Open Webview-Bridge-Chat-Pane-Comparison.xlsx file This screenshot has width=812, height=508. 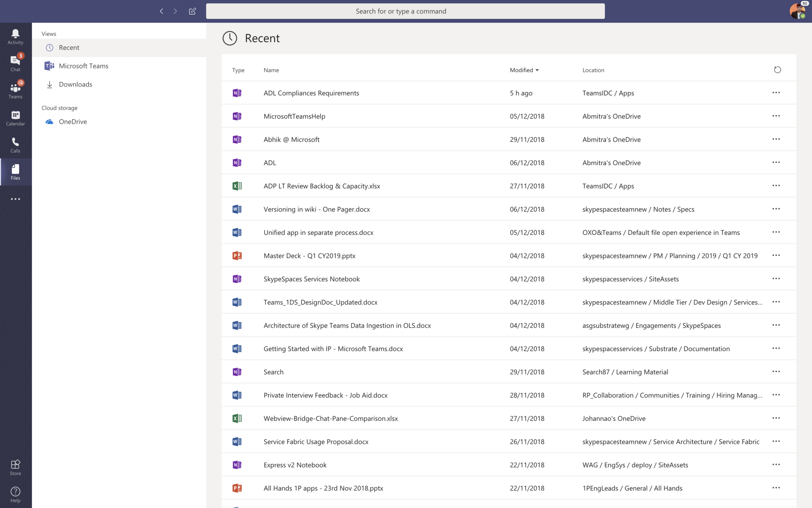coord(330,418)
